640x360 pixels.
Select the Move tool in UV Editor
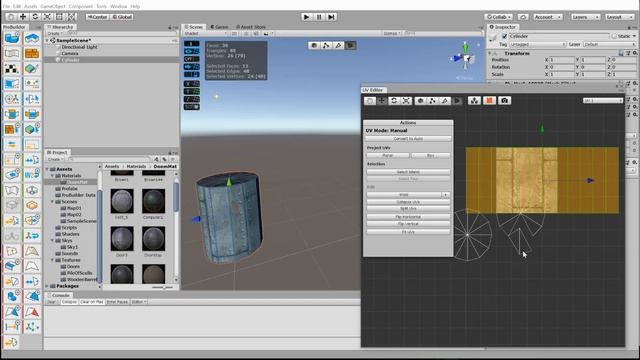[382, 100]
